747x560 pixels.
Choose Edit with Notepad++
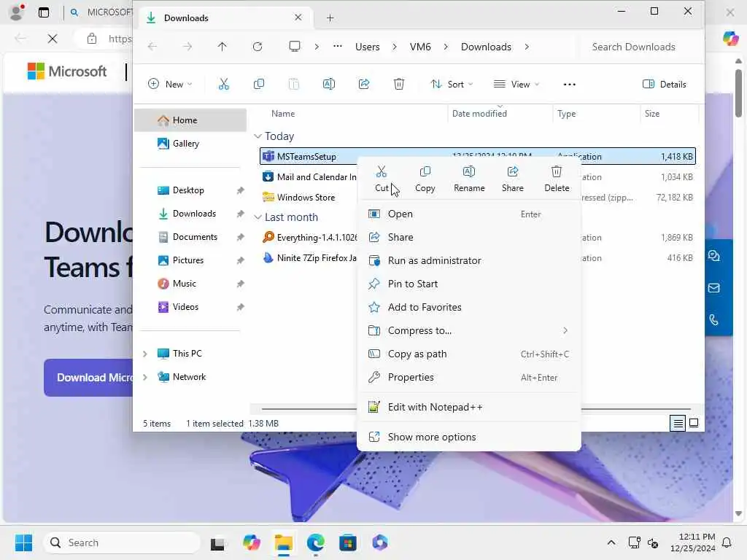[469, 407]
